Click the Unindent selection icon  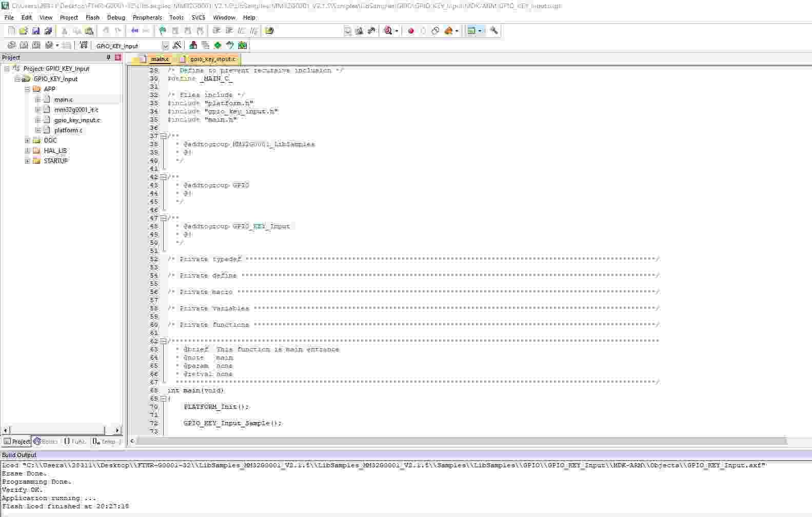(229, 31)
